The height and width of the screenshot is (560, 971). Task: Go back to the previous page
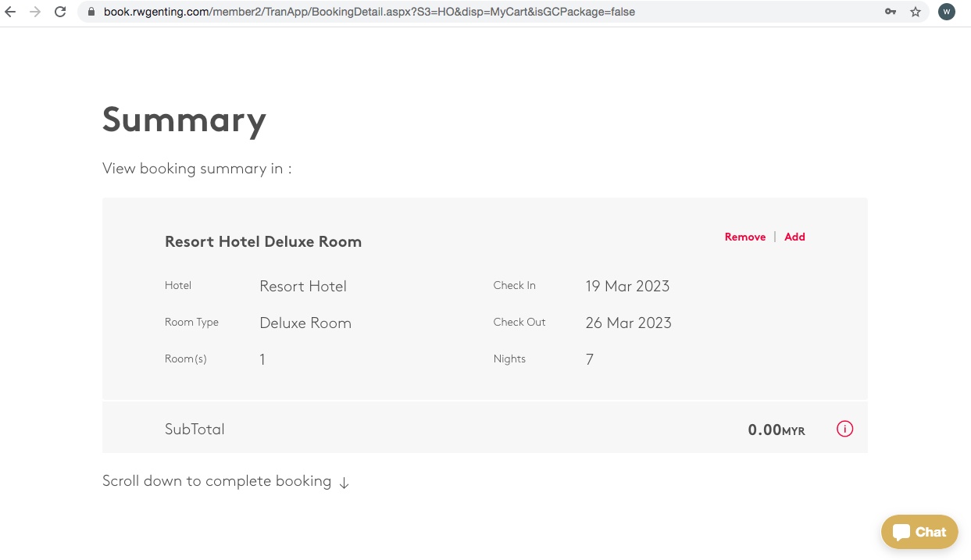pos(10,12)
